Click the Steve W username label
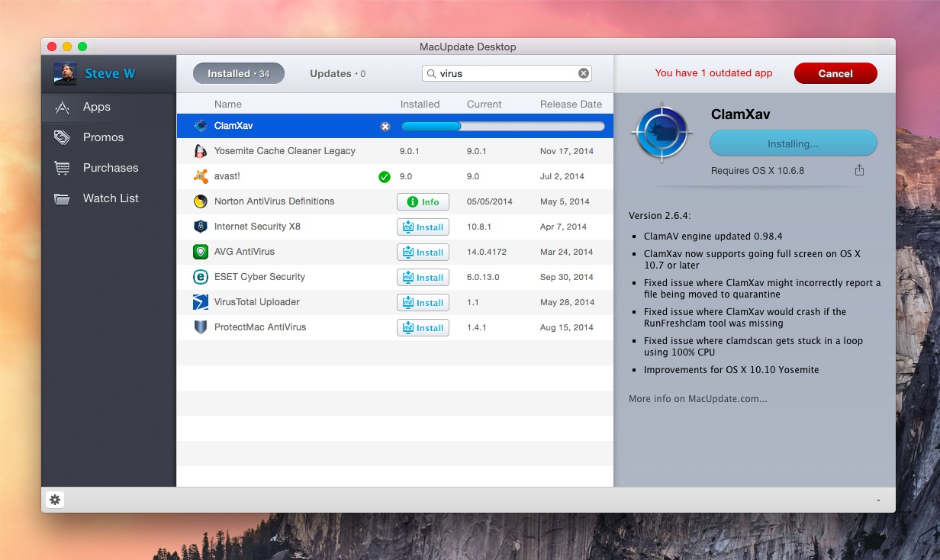Screen dimensions: 940x560 coord(110,73)
